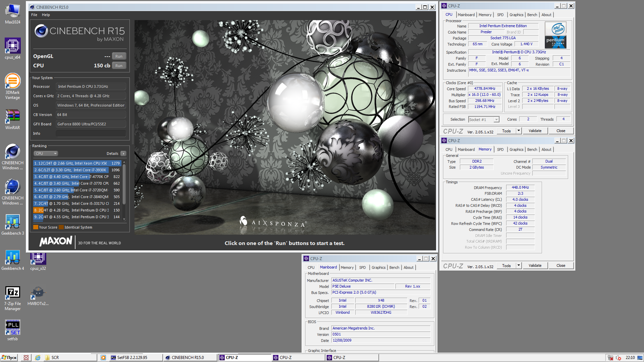Open the SCR folder taskbar button

pos(70,358)
